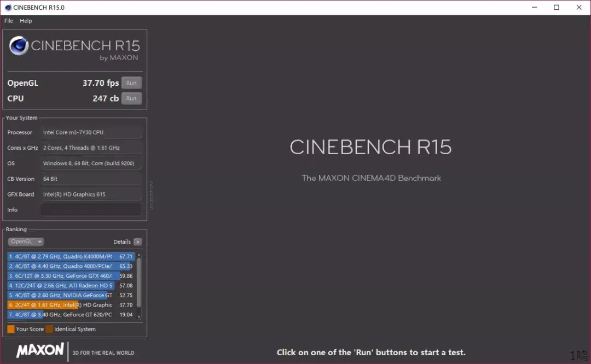The width and height of the screenshot is (591, 364).
Task: Select ranking entry GeForce GT 620
Action: click(71, 315)
